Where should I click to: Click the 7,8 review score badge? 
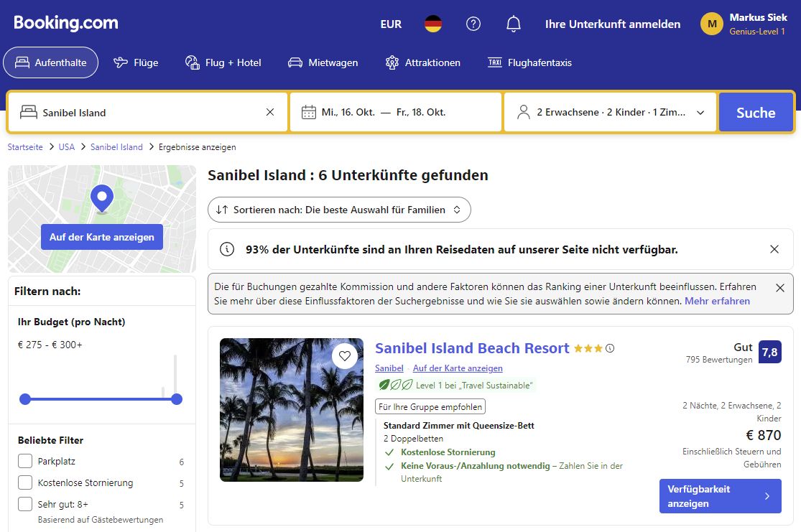click(770, 352)
